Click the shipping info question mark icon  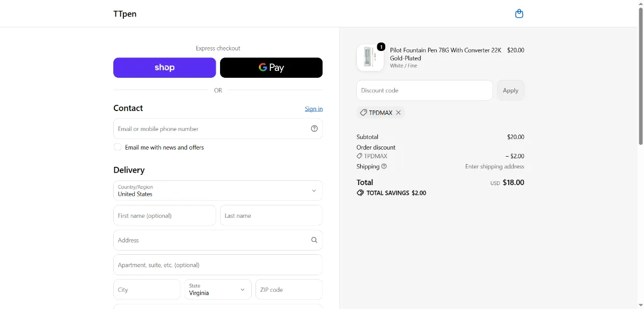click(x=384, y=166)
